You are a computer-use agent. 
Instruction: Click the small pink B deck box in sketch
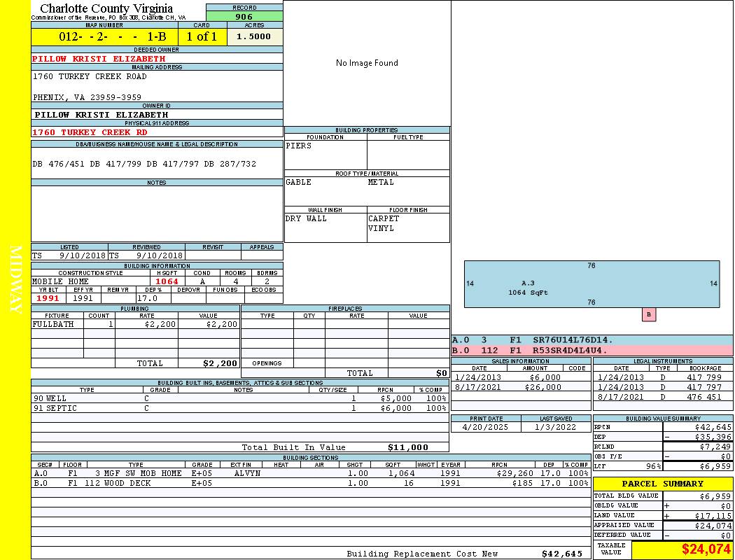tap(649, 315)
